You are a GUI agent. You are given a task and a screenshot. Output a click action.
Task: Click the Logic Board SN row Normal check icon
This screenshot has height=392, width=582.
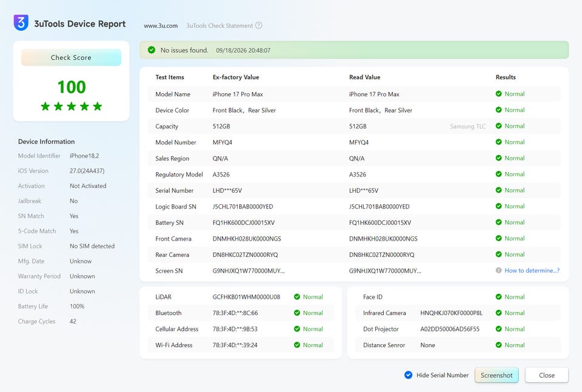pos(498,206)
